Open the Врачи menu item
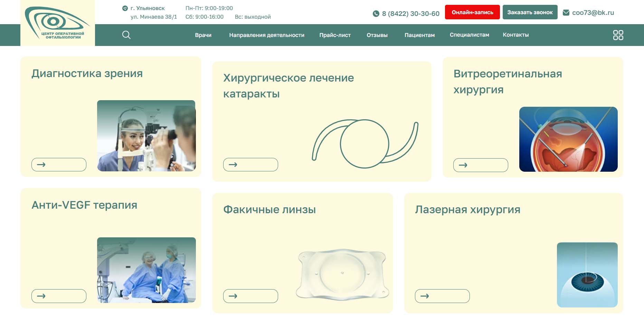The width and height of the screenshot is (644, 322). coord(203,35)
